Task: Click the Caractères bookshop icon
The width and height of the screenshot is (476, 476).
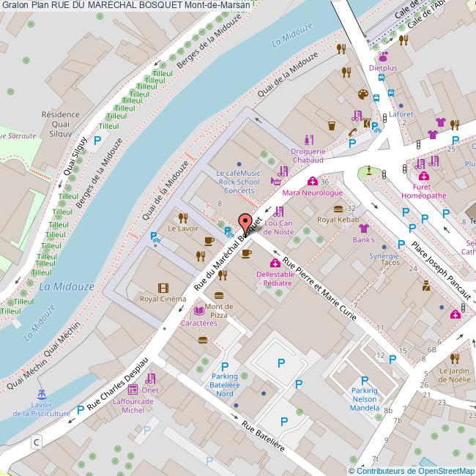Action: click(199, 311)
